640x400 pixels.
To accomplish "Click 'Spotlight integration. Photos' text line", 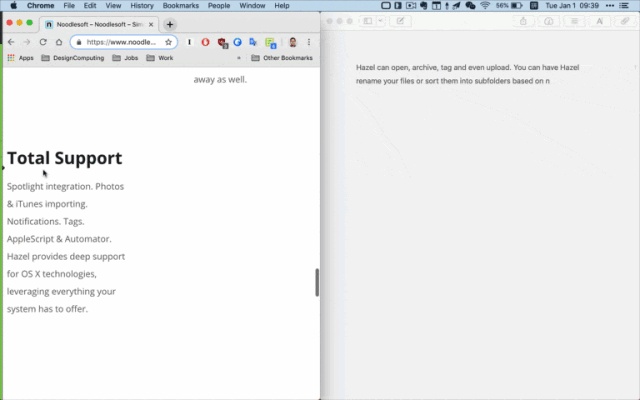I will pyautogui.click(x=65, y=187).
